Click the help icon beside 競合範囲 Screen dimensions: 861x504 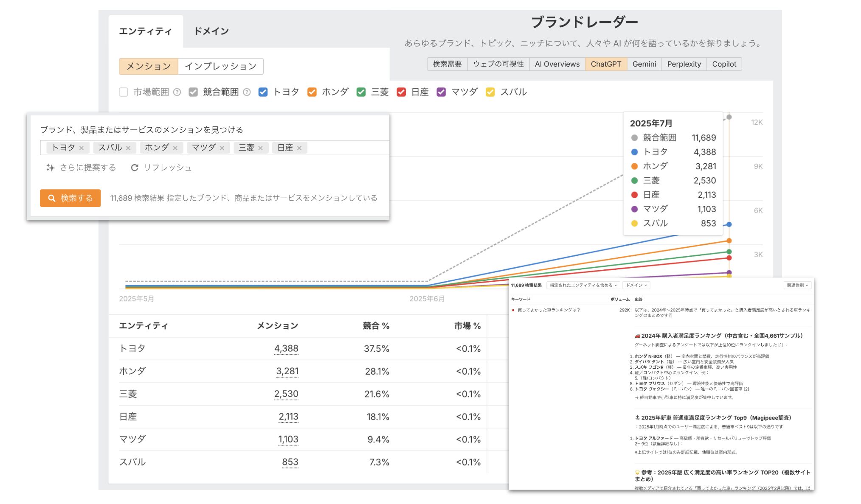[247, 92]
